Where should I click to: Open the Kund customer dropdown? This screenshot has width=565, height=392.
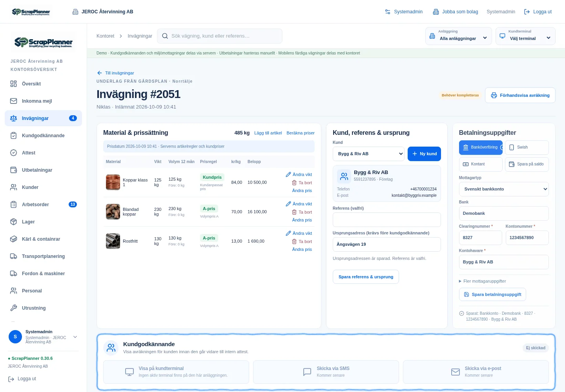coord(368,154)
